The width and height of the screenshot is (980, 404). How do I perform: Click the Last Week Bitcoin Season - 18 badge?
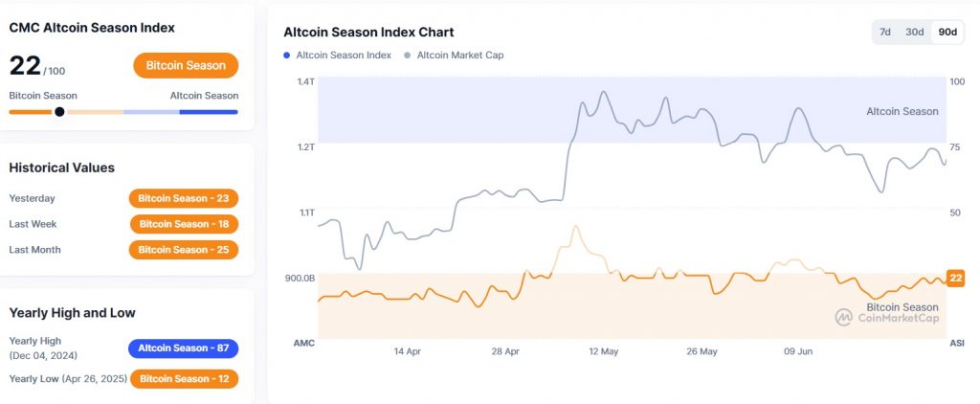[184, 224]
